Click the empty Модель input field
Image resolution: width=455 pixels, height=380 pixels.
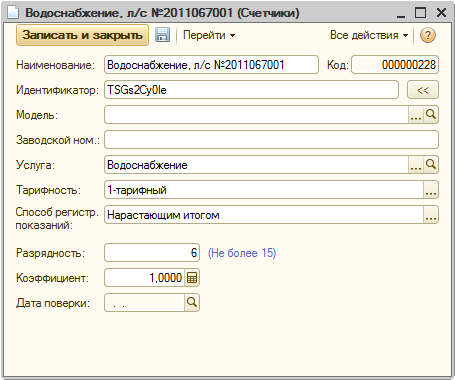click(x=256, y=115)
